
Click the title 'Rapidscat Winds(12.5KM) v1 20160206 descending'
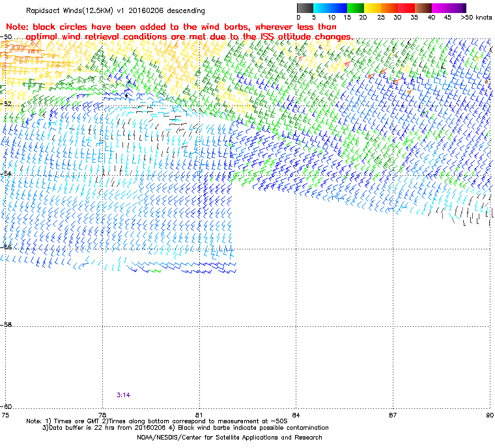115,10
